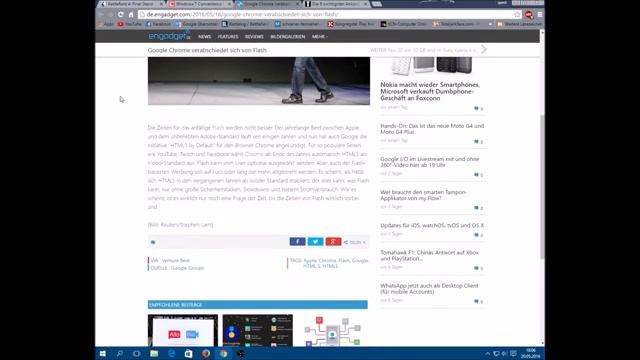Click the address bar URL field
Viewport: 640px width, 360px height.
coord(329,14)
